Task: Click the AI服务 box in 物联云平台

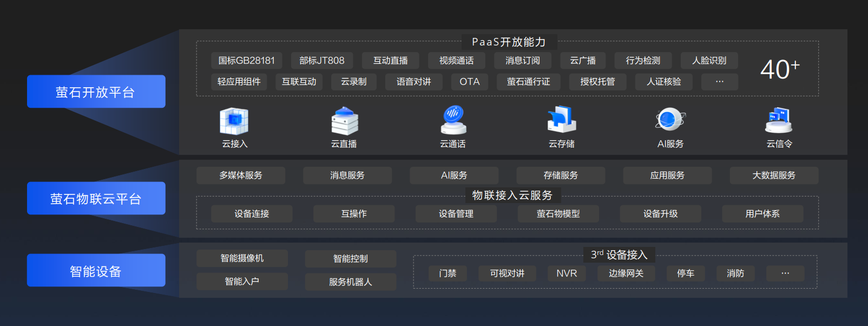Action: click(x=454, y=175)
